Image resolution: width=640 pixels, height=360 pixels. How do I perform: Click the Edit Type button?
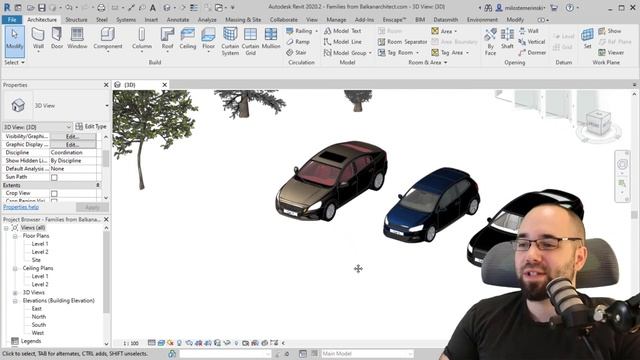click(x=91, y=127)
